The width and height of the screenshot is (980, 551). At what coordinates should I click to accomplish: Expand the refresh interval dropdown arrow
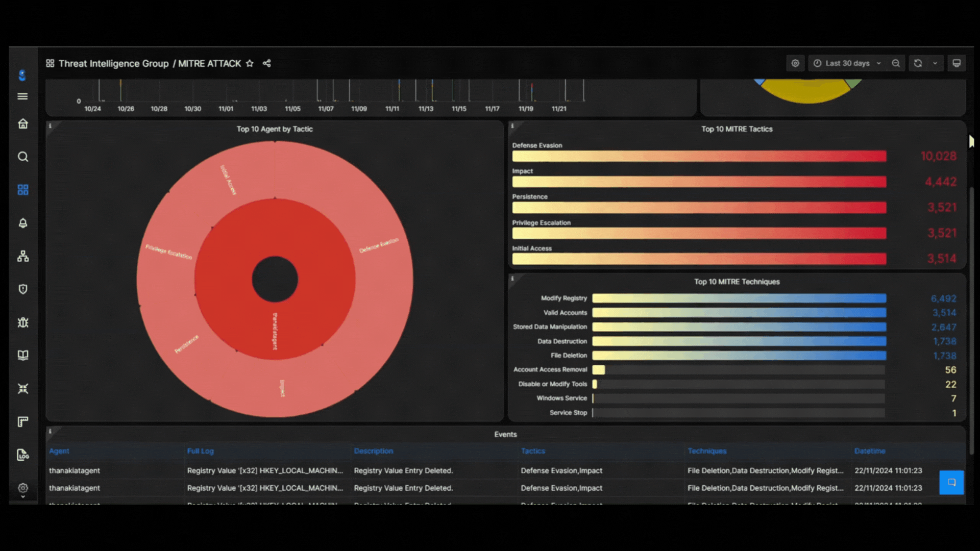[x=935, y=63]
